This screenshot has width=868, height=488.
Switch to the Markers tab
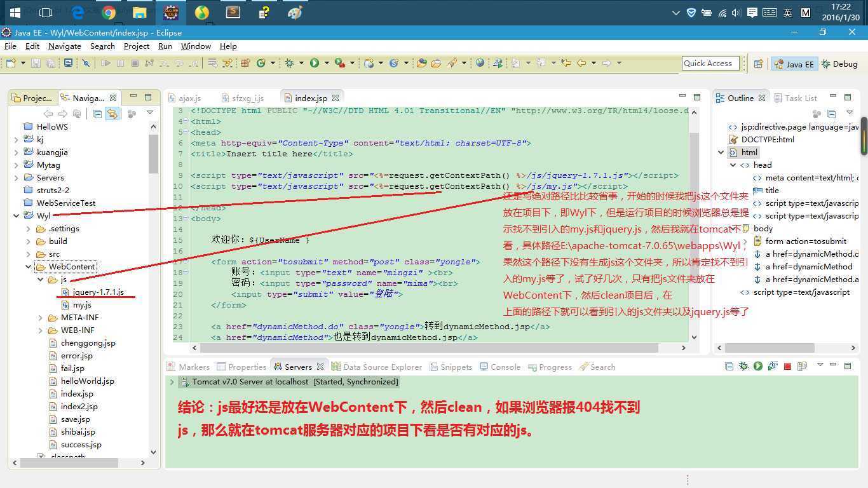click(188, 367)
